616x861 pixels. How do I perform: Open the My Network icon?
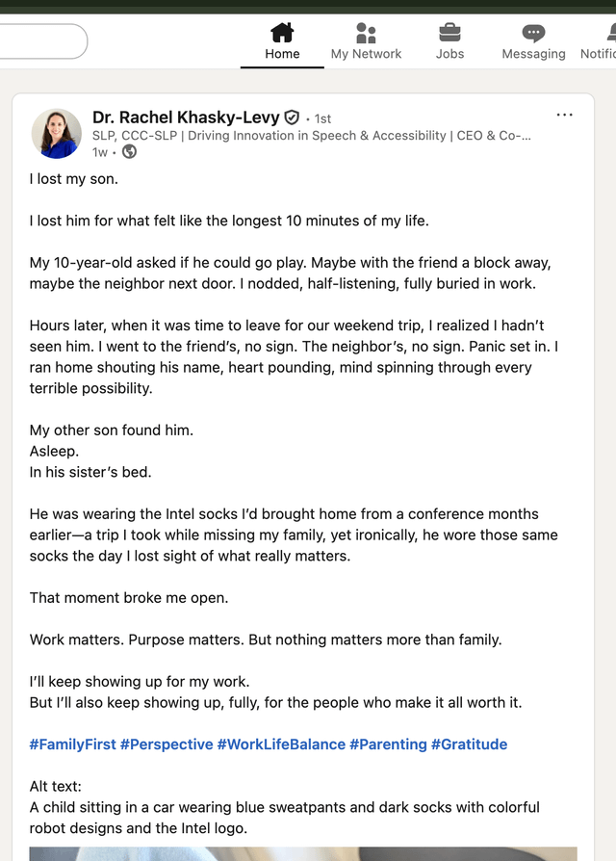click(x=366, y=34)
